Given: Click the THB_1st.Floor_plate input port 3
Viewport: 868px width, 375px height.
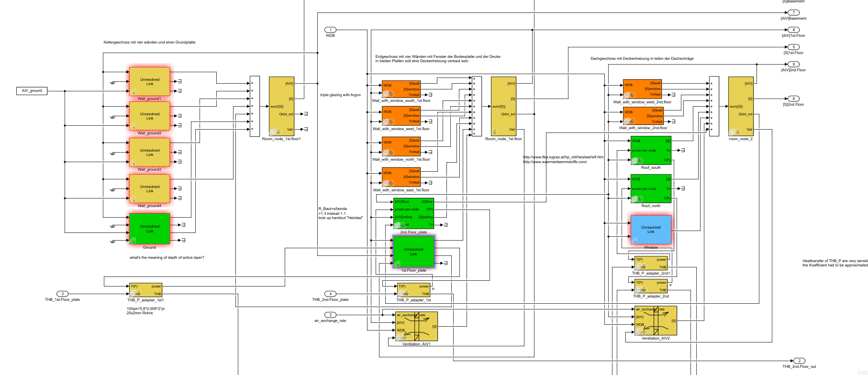Looking at the screenshot, I should 62,294.
